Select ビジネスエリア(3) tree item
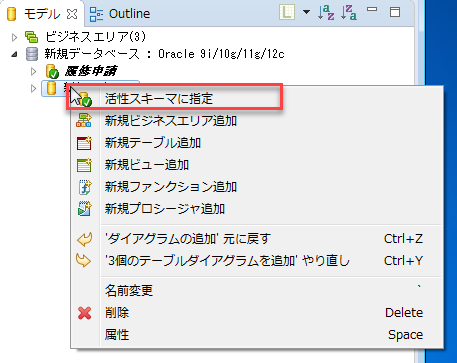Screen dimensions: 457x363 (x=95, y=37)
